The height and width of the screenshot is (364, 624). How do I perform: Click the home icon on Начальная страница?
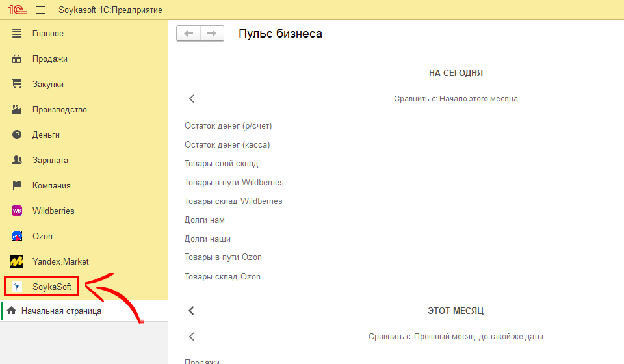pos(11,311)
